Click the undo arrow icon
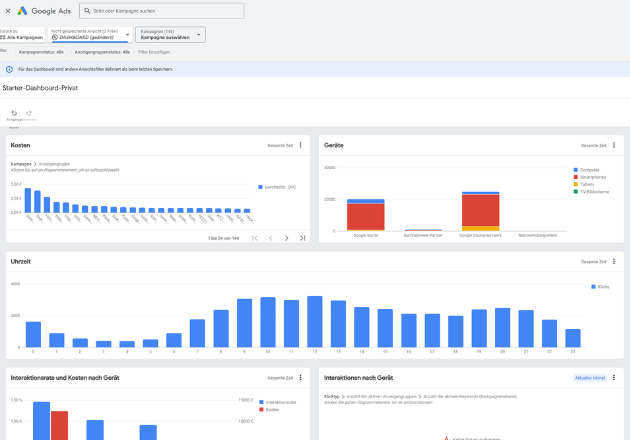 click(x=14, y=113)
